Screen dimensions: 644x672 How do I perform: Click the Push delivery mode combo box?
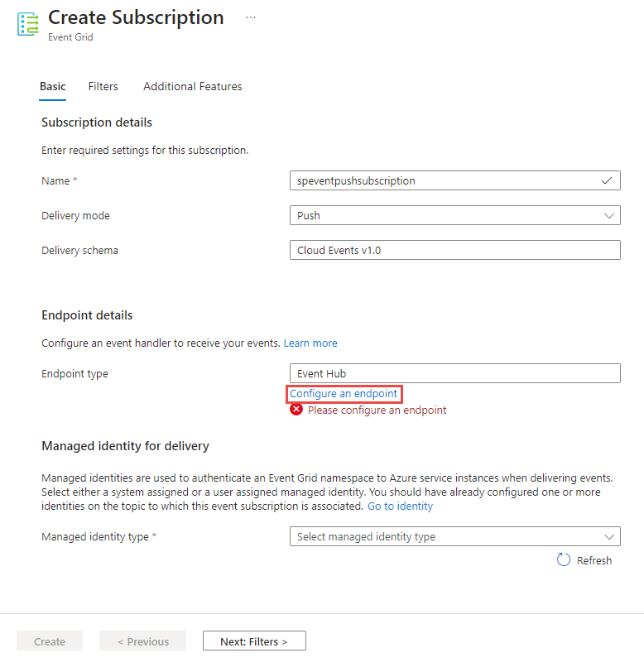click(455, 215)
